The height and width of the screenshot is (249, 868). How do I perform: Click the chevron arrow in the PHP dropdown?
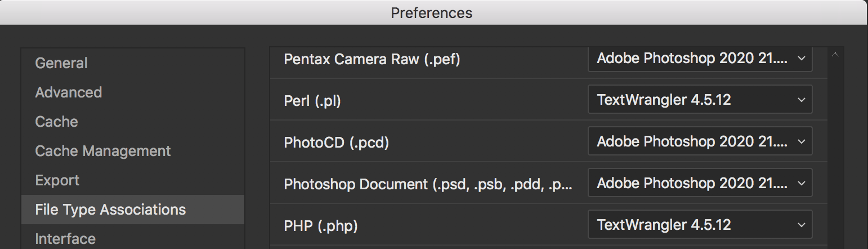pyautogui.click(x=801, y=225)
